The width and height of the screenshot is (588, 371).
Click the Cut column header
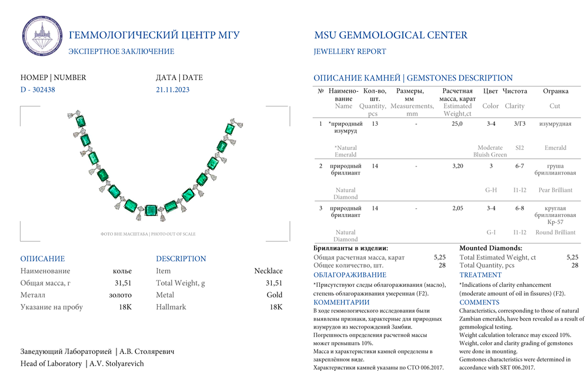coord(555,106)
